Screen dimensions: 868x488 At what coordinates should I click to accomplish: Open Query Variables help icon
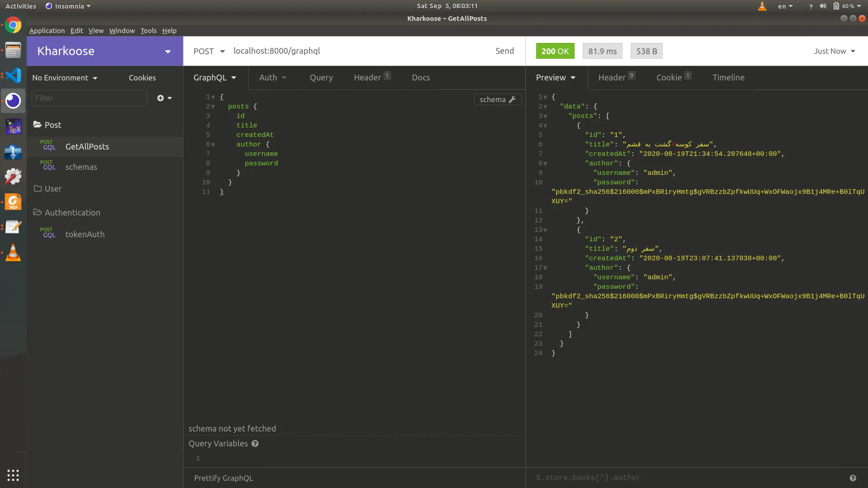point(255,444)
